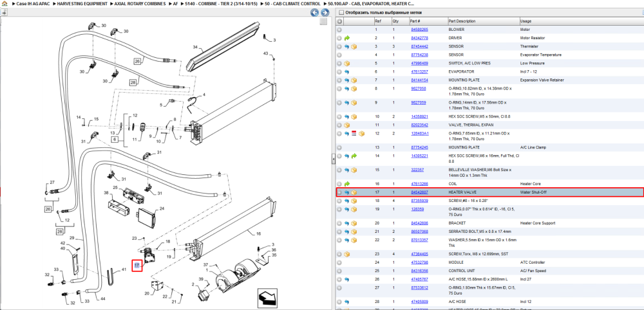Go to the Home icon in breadcrumb
Viewport: 644px width, 310px height.
(x=5, y=3)
